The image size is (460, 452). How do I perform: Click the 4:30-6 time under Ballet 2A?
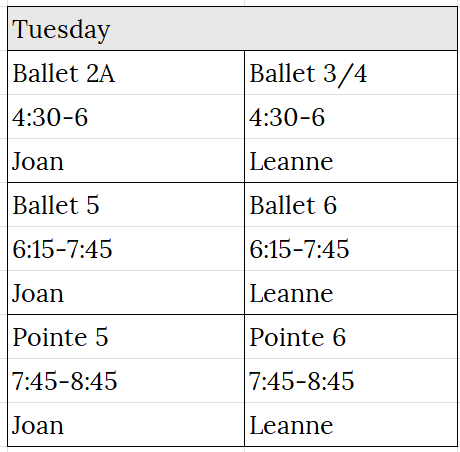pyautogui.click(x=126, y=117)
